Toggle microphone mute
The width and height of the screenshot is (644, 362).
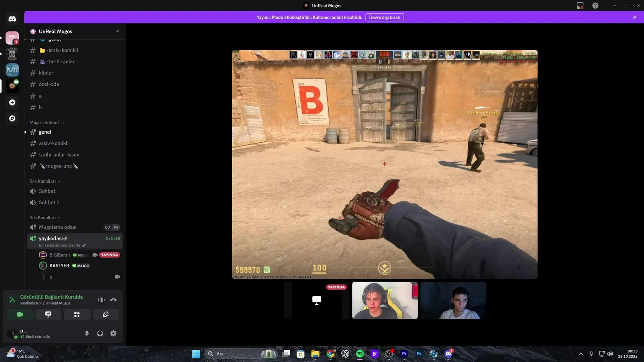(x=87, y=333)
